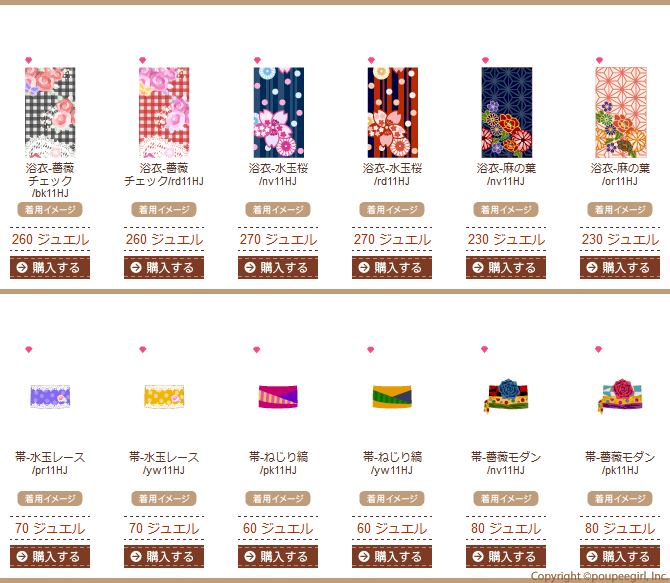
Task: Purchase 浴衣-水玉桜/rd11HJ for 270 jewels
Action: (x=392, y=268)
